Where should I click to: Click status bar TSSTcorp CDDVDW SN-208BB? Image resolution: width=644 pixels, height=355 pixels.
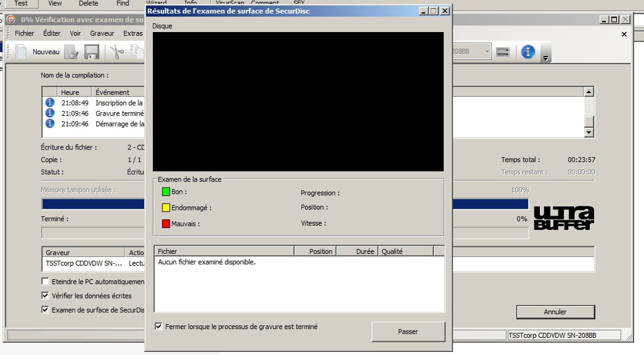coord(564,335)
